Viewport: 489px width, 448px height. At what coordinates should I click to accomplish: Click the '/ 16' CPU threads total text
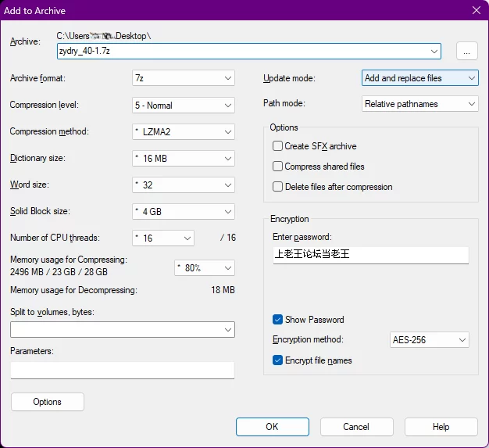coord(228,238)
